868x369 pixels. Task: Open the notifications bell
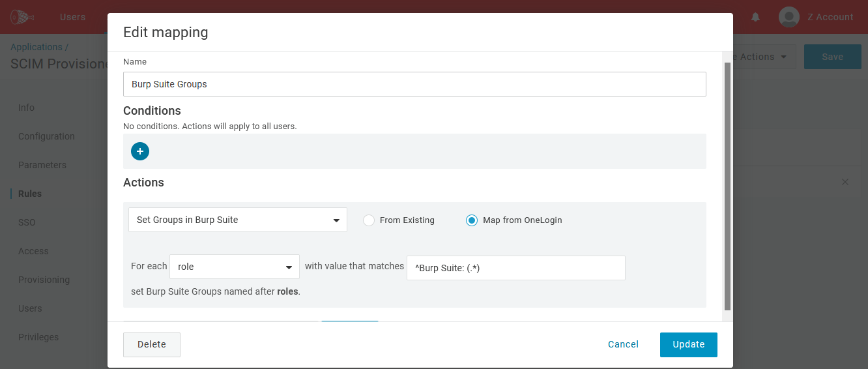click(755, 18)
